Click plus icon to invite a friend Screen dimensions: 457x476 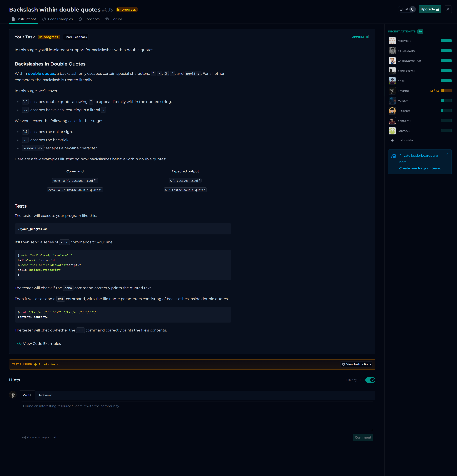[x=392, y=140]
